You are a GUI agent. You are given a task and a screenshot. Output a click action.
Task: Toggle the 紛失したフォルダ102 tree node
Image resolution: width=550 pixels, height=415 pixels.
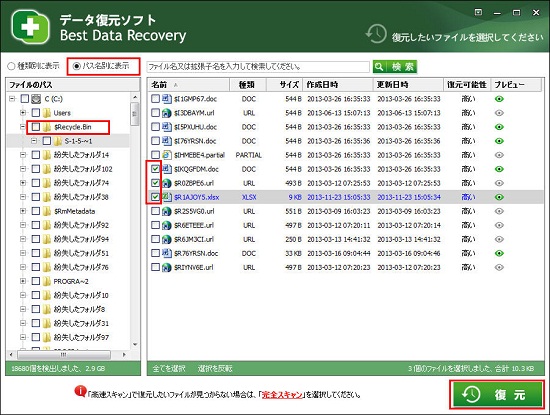23,169
